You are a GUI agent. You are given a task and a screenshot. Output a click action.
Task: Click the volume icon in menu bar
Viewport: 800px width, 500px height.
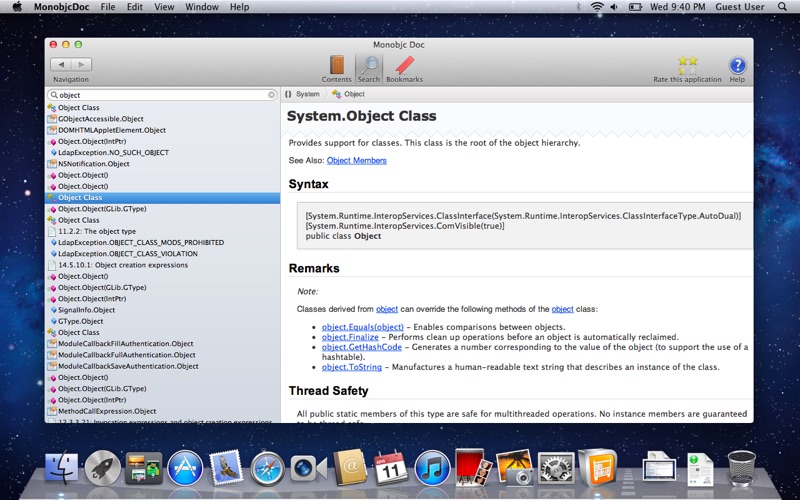[x=614, y=7]
